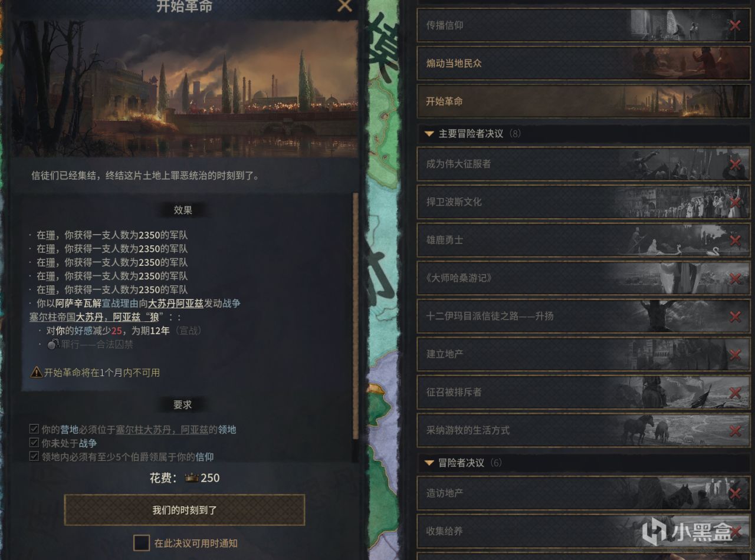This screenshot has width=755, height=560.
Task: Click the 大苏丹阿亚兹 character link
Action: tap(176, 304)
